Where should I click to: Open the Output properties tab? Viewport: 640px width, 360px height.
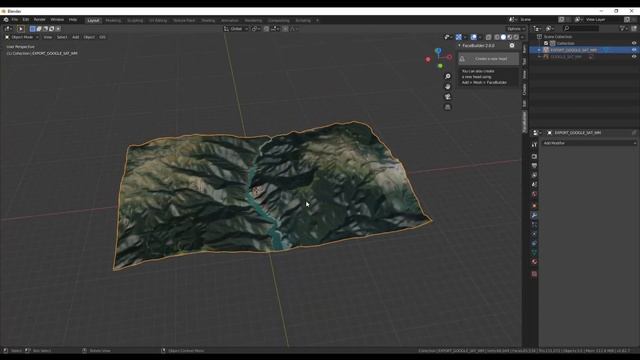534,166
